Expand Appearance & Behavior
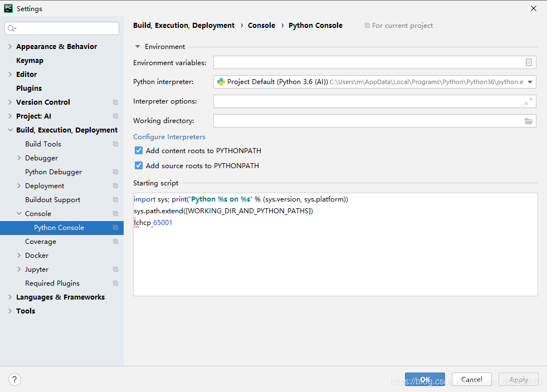This screenshot has height=392, width=547. tap(10, 46)
